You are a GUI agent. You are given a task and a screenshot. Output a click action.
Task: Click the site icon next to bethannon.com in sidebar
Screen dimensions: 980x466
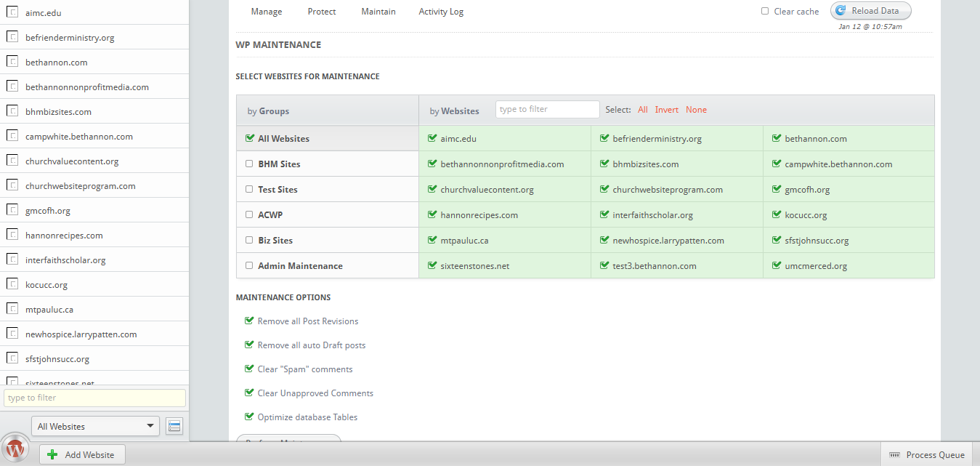point(12,63)
